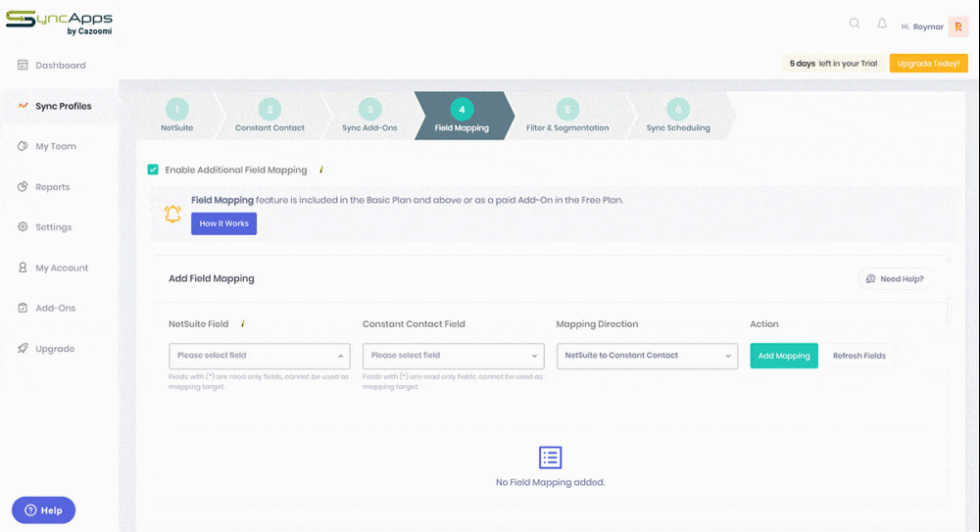980x532 pixels.
Task: Click the My Account person icon
Action: pos(23,267)
